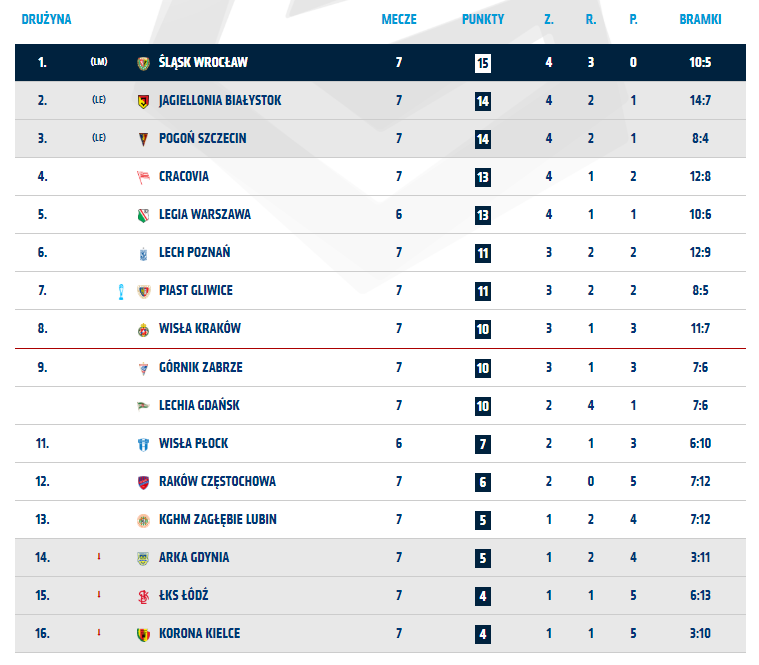The image size is (759, 665).
Task: Sort table by Mecze column header
Action: click(x=399, y=19)
